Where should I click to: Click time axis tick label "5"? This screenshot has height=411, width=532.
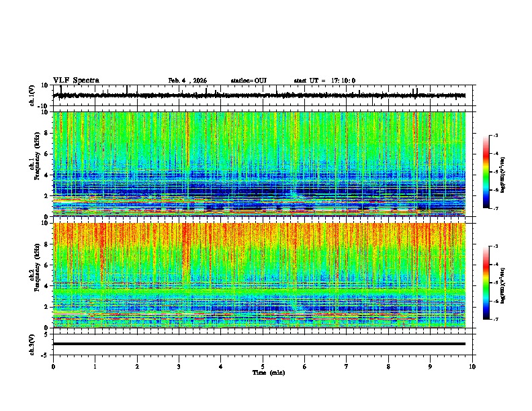(263, 367)
